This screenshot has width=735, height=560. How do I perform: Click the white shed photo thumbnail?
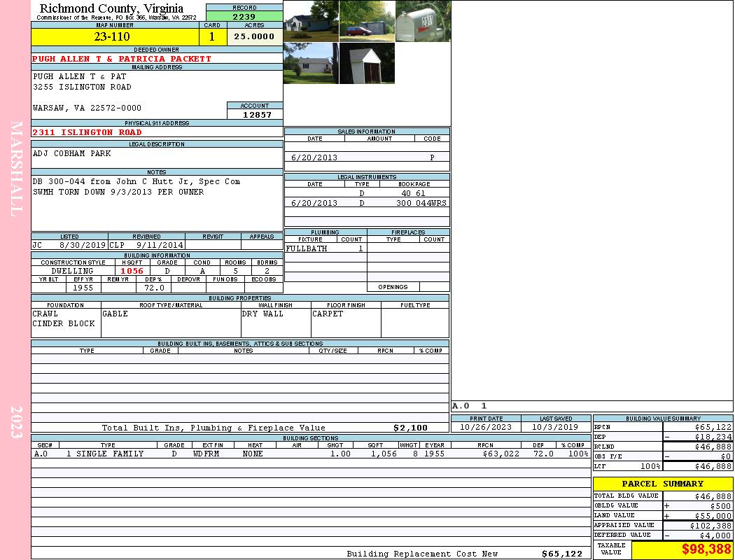coord(367,64)
